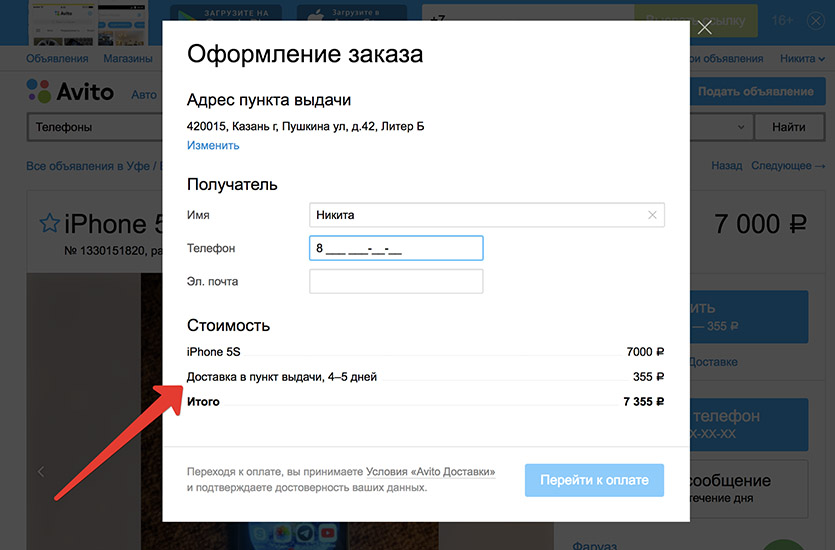Clear the name field using its X icon
Screen dimensions: 835x550
pos(652,215)
